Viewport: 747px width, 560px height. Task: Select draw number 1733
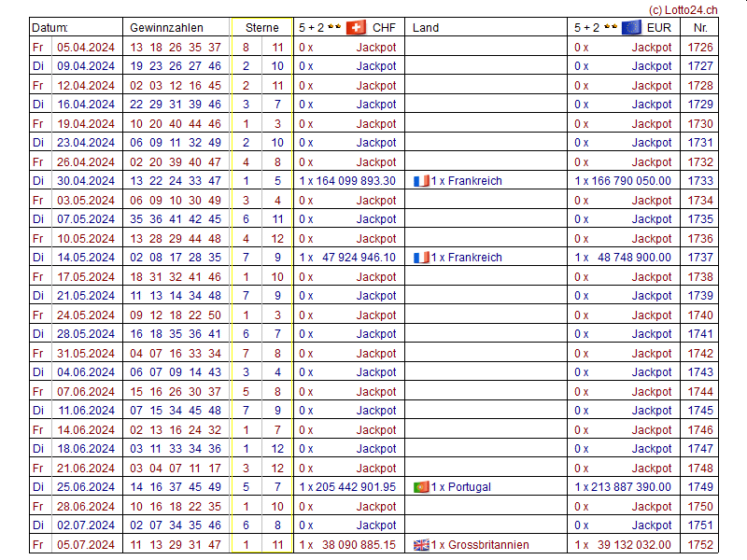pos(700,181)
